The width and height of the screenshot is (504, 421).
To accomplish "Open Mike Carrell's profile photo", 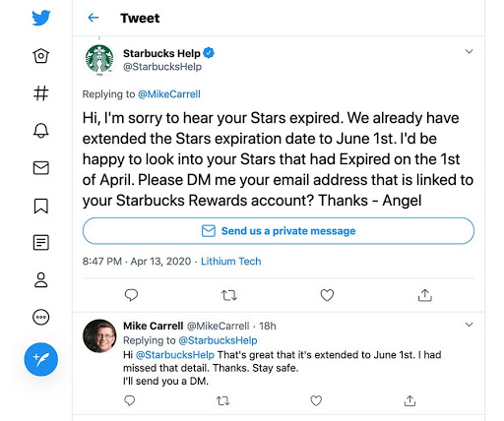I will pos(99,335).
